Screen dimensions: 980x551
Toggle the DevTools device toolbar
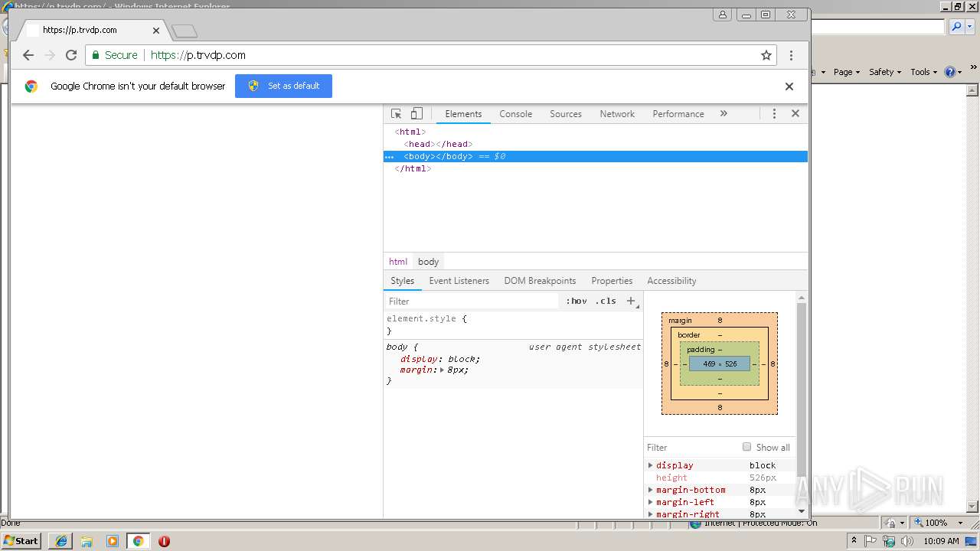pos(416,113)
